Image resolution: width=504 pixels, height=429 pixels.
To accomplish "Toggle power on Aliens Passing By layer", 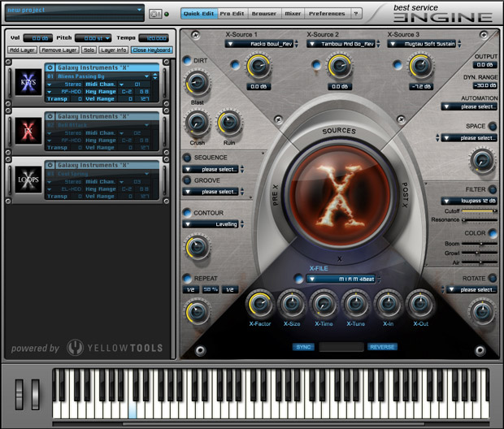I will pos(50,67).
